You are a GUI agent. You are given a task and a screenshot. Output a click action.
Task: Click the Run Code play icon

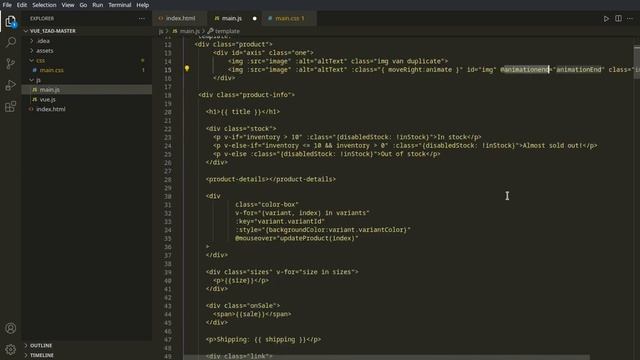(606, 18)
